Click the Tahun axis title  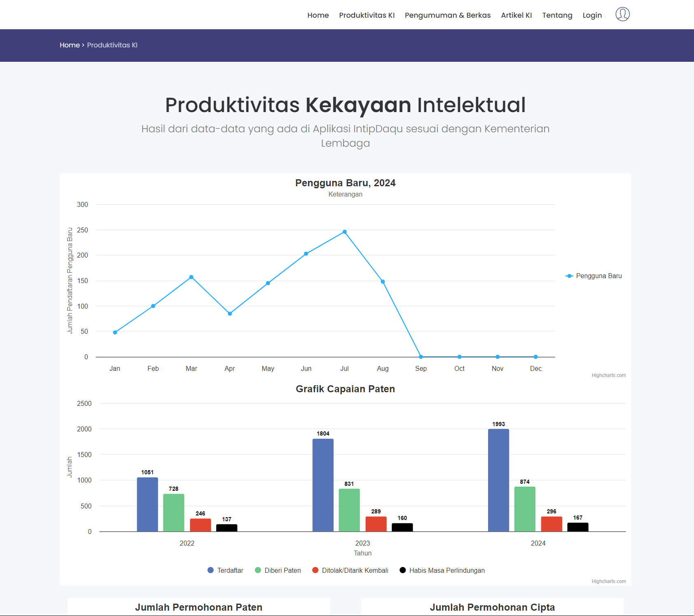(362, 553)
